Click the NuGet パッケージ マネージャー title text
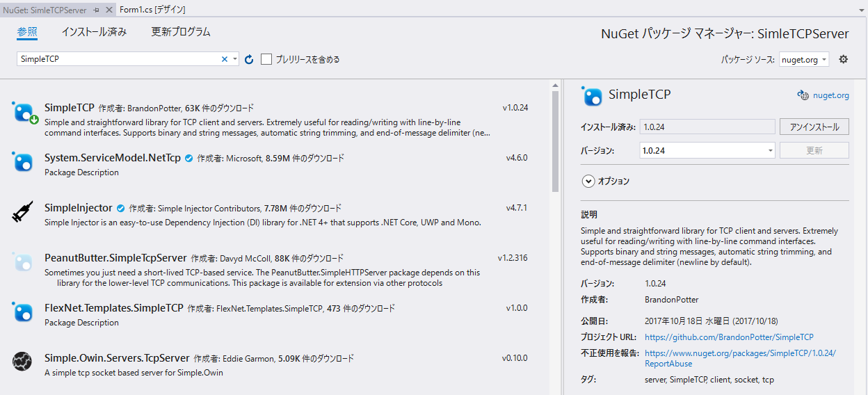The width and height of the screenshot is (868, 395). 725,34
